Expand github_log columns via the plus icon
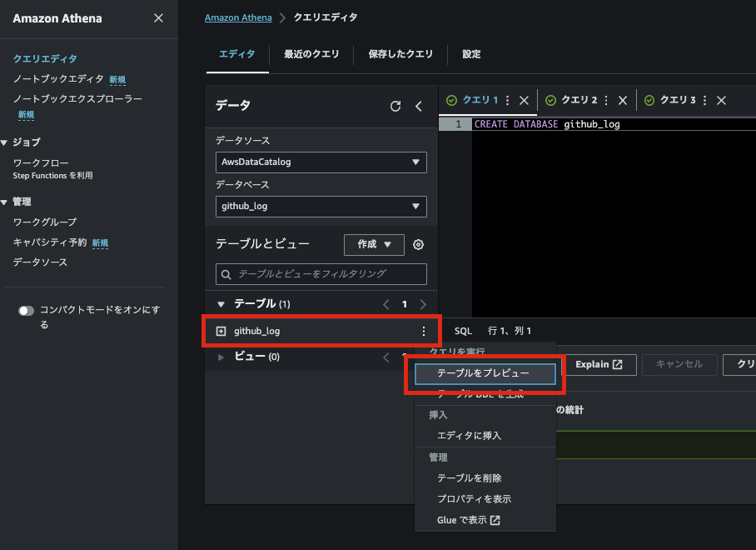Screen dimensions: 756x550 coord(221,331)
